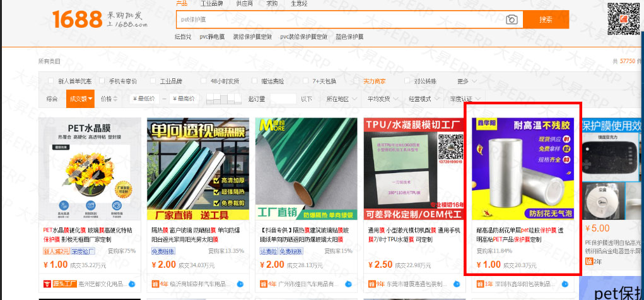Image resolution: width=644 pixels, height=300 pixels.
Task: Select the 生意经 search tab
Action: [x=299, y=4]
